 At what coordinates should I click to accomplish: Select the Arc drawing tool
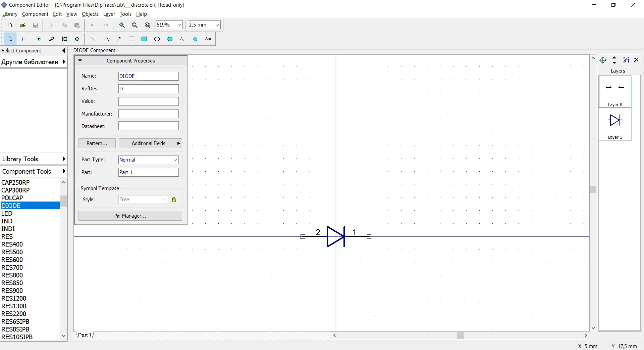(106, 39)
